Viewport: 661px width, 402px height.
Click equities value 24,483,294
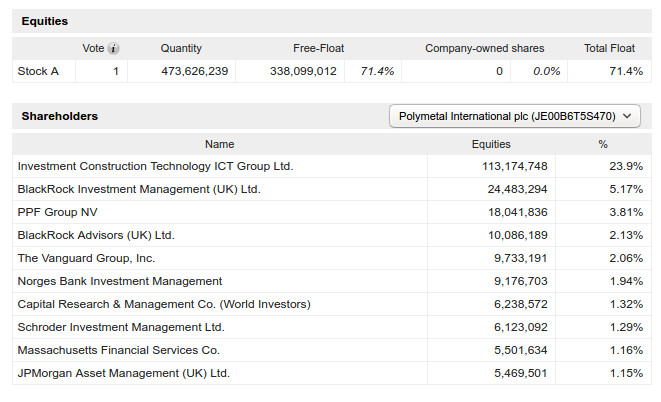(518, 190)
